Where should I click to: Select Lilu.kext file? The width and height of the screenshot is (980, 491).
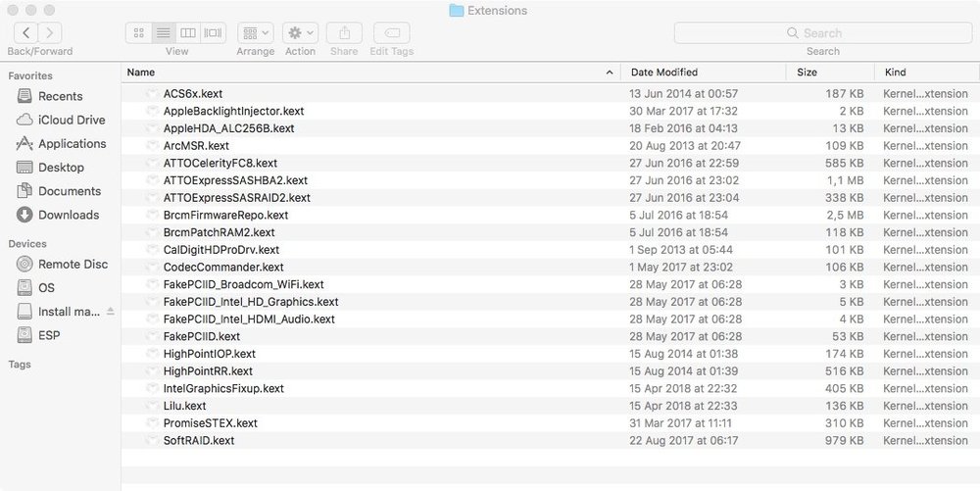pyautogui.click(x=184, y=406)
